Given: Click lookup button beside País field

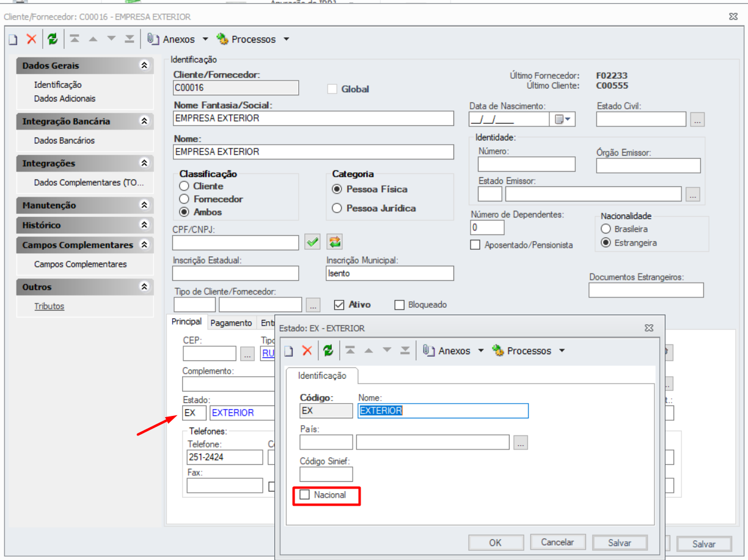Looking at the screenshot, I should coord(521,443).
